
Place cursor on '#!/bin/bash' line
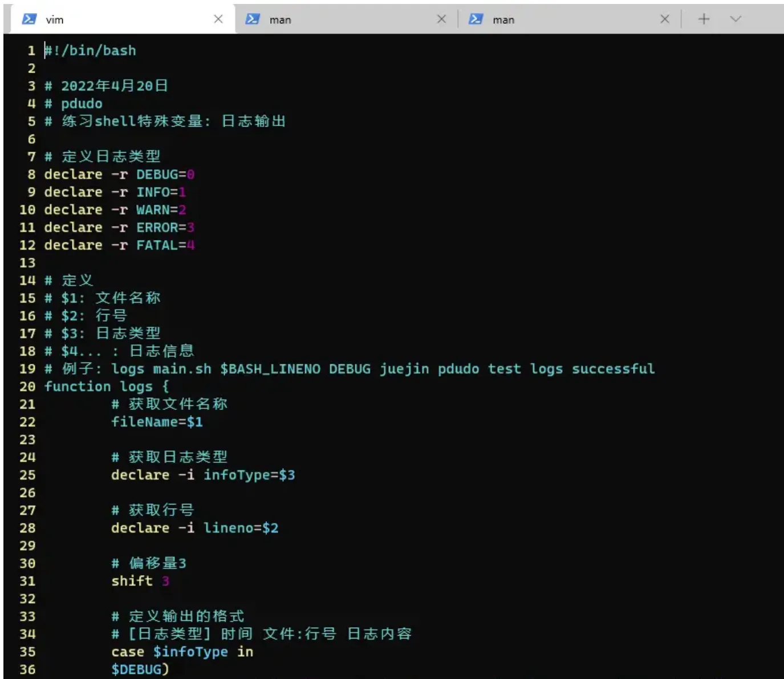[90, 51]
